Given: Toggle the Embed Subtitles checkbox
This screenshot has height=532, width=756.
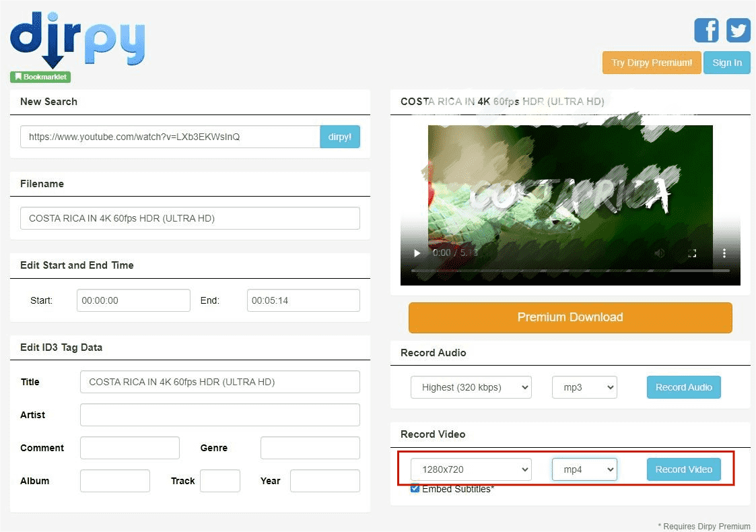Looking at the screenshot, I should tap(415, 489).
